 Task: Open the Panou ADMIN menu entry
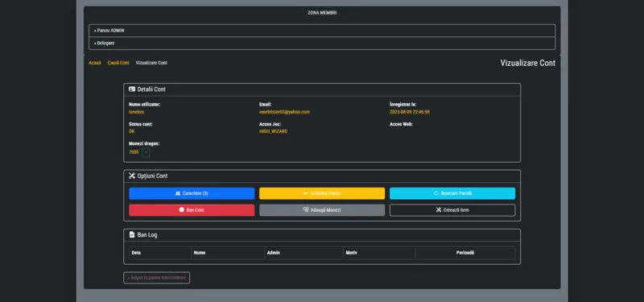322,31
